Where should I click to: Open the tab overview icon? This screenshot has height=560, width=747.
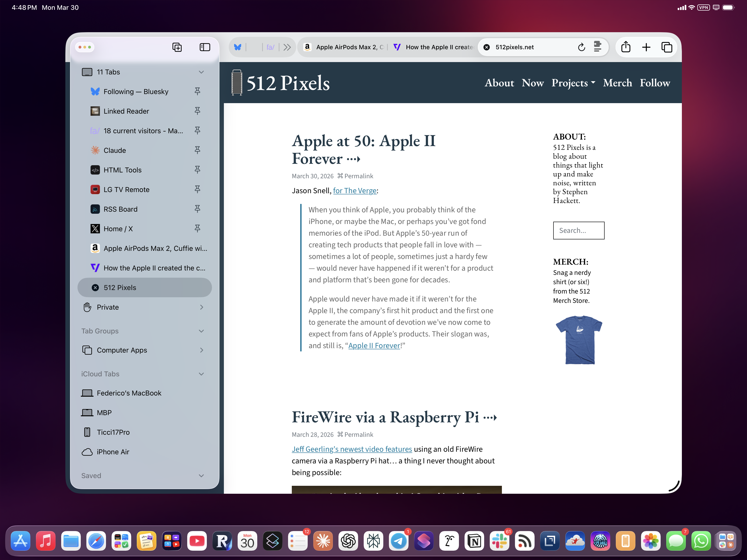[x=667, y=47]
